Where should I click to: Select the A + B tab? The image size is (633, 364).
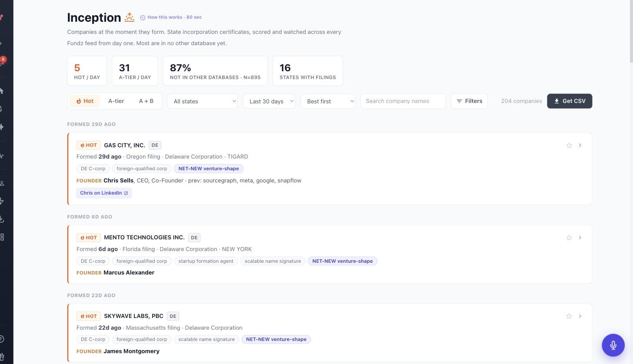tap(146, 101)
